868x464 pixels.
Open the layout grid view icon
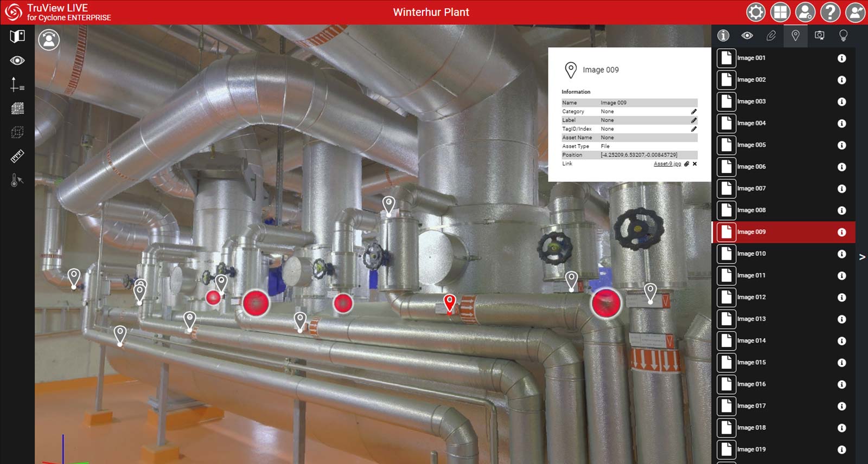tap(780, 12)
